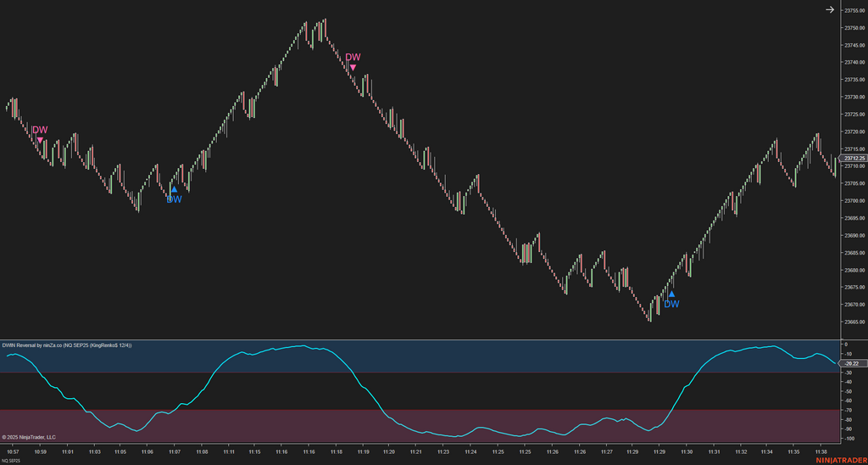Click the 23690.00 price axis label
The width and height of the screenshot is (868, 465).
coord(854,235)
